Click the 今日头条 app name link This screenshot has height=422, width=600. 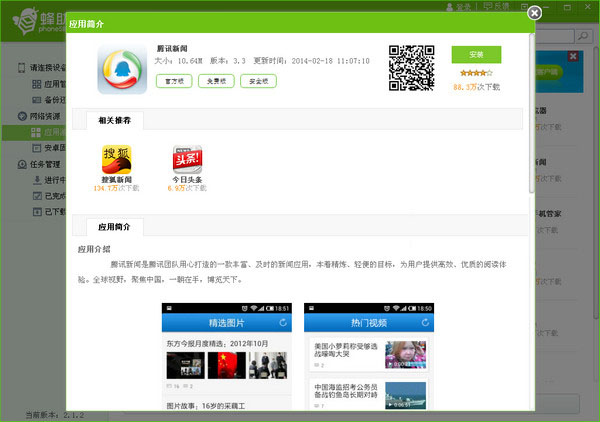point(187,179)
